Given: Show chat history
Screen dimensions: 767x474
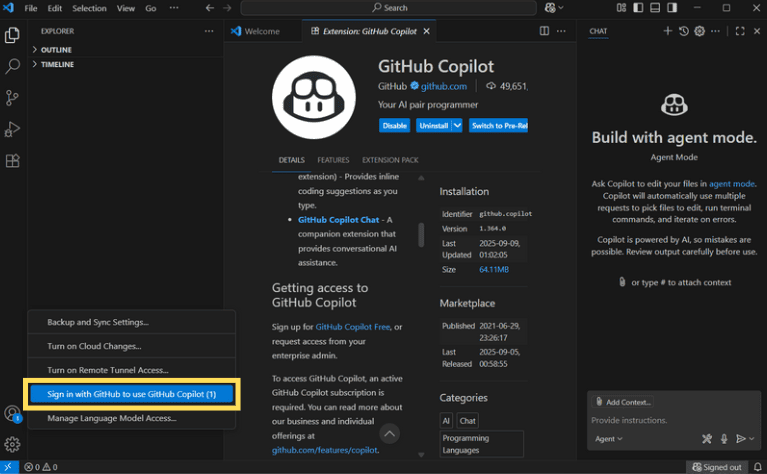Looking at the screenshot, I should tap(684, 31).
